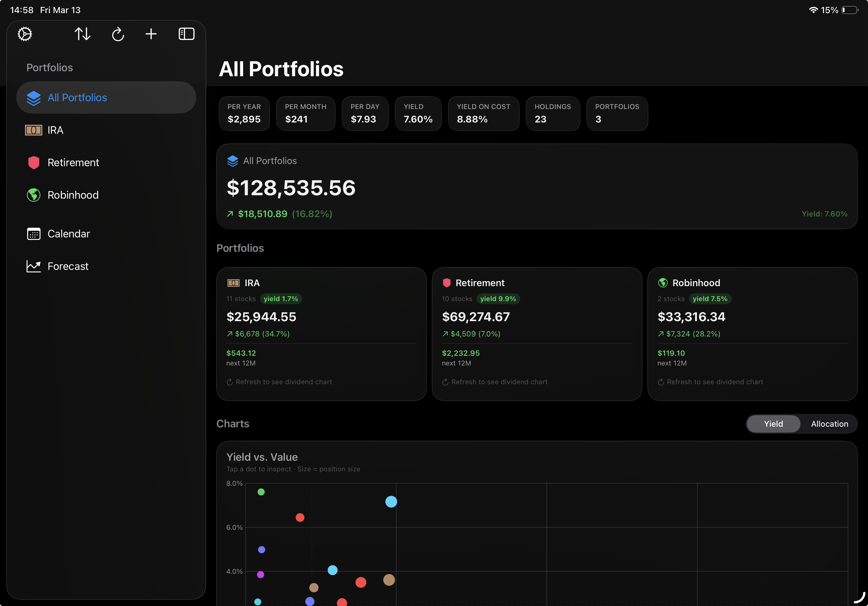Image resolution: width=868 pixels, height=606 pixels.
Task: Select All Portfolios in the sidebar
Action: [x=77, y=97]
